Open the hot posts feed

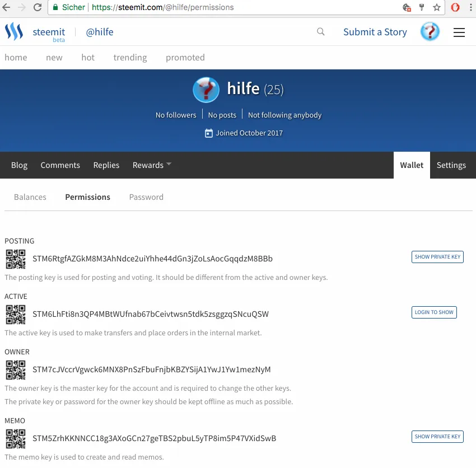[88, 57]
